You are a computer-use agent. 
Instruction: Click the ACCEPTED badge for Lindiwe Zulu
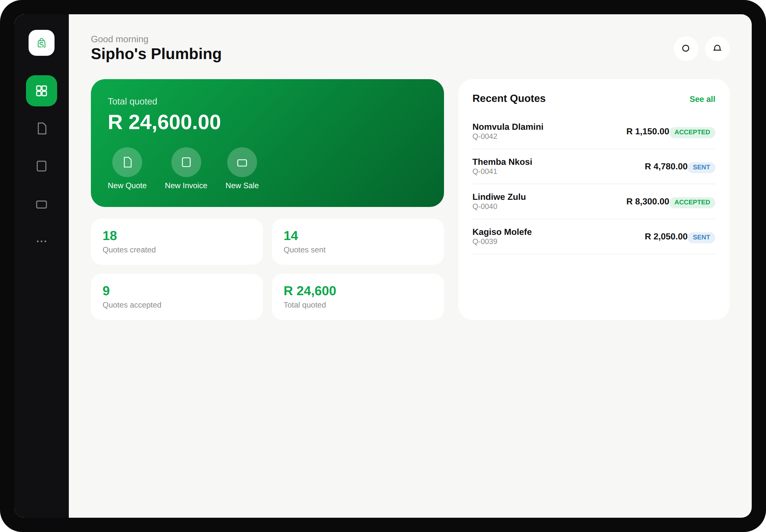(x=692, y=202)
